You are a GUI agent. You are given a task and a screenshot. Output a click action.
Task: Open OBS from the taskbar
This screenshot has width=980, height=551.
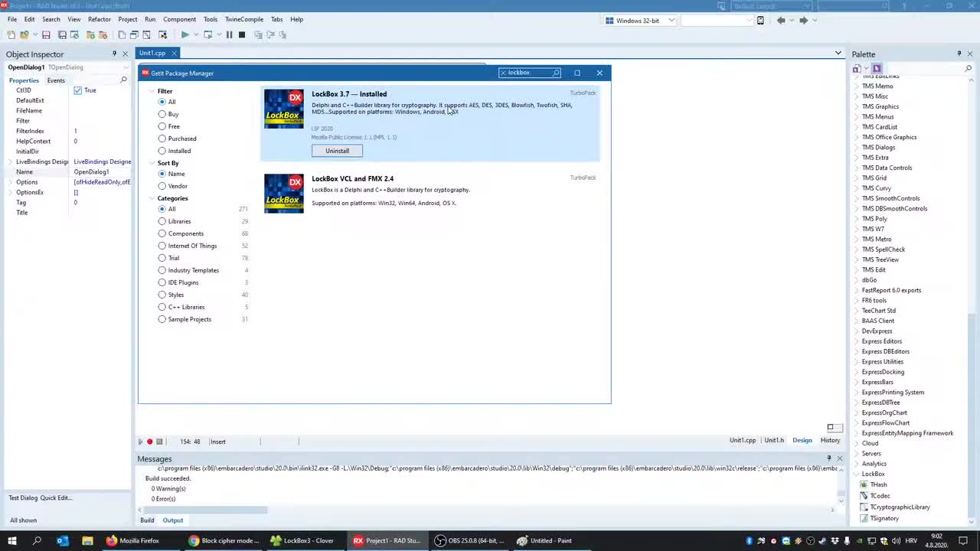click(470, 540)
